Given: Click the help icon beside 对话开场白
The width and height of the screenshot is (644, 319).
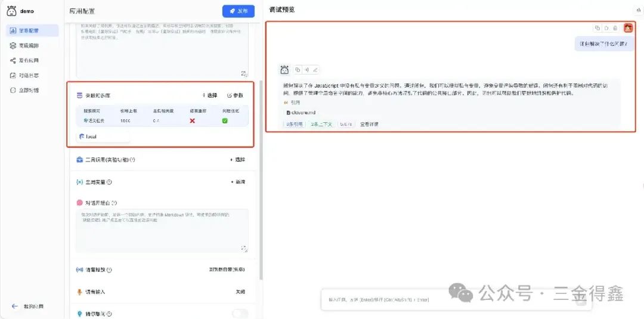Looking at the screenshot, I should [114, 203].
